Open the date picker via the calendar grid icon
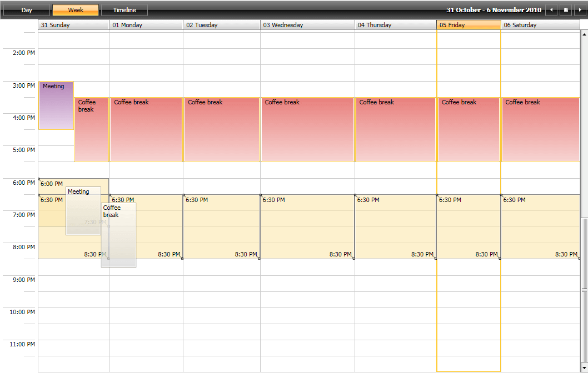The height and width of the screenshot is (373, 588). point(565,9)
